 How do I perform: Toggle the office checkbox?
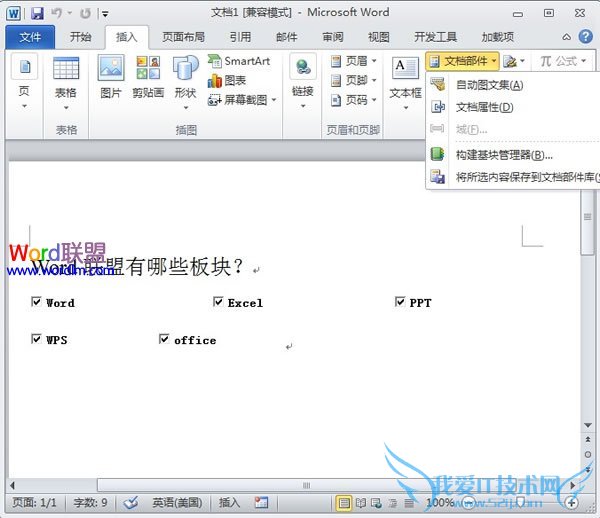pyautogui.click(x=164, y=339)
